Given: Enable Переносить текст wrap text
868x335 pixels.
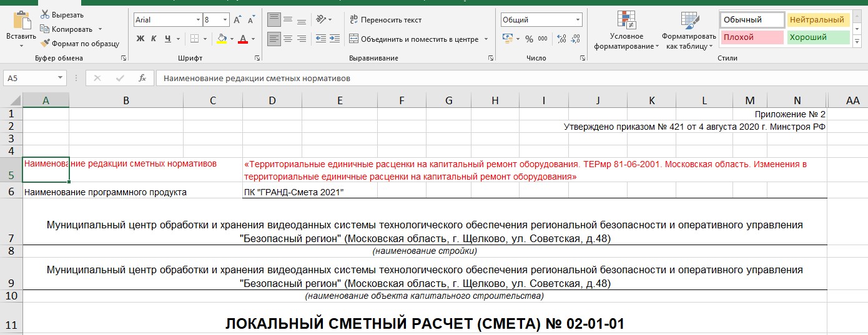Looking at the screenshot, I should coord(385,20).
